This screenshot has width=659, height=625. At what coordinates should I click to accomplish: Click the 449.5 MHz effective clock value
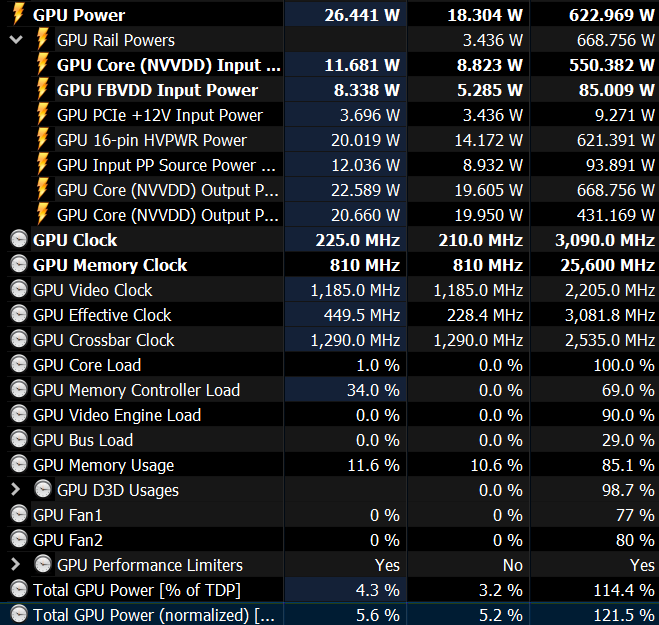pos(362,315)
